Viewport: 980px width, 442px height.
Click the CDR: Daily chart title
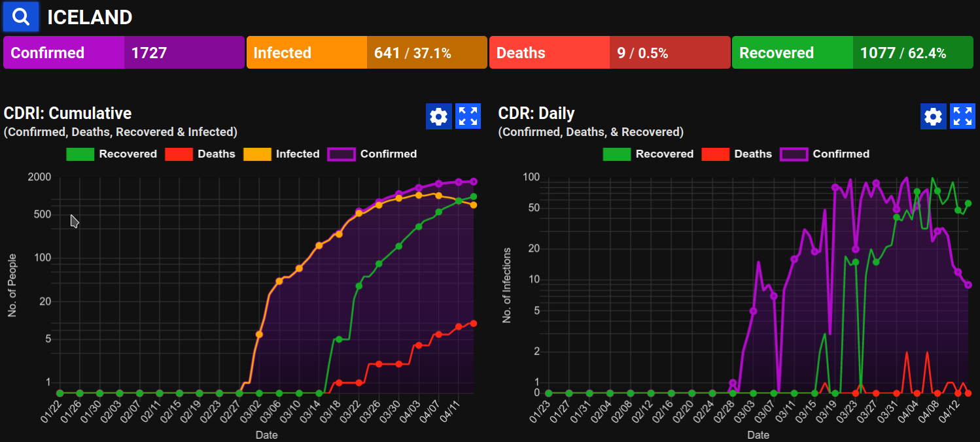pos(536,113)
